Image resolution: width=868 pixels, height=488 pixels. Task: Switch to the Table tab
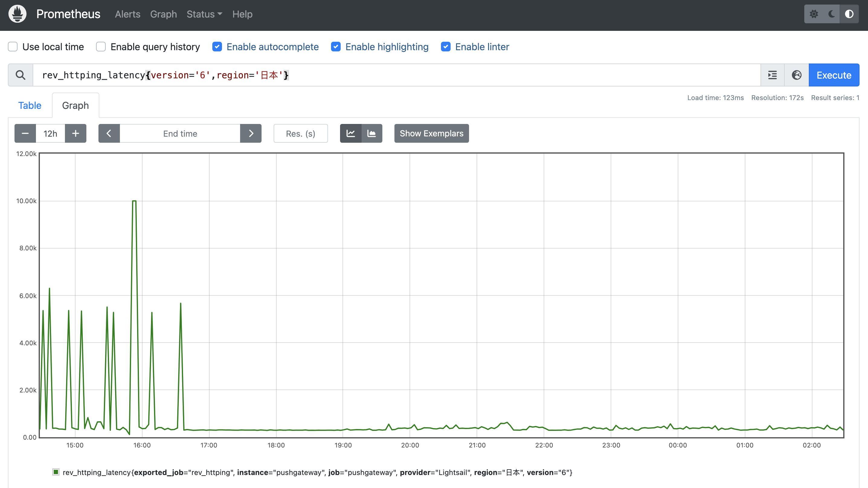[x=30, y=105]
